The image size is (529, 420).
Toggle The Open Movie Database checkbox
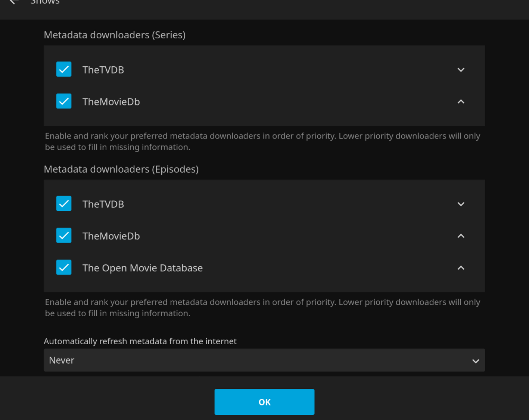(64, 267)
